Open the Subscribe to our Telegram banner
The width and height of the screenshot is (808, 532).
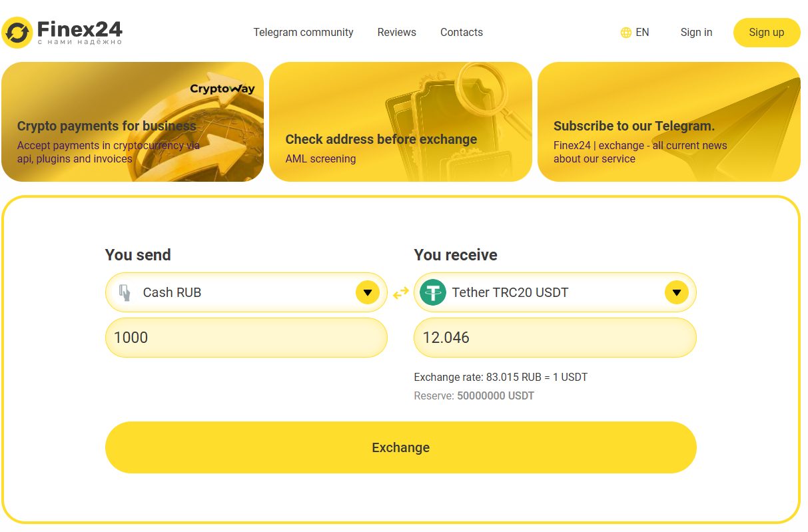click(669, 122)
